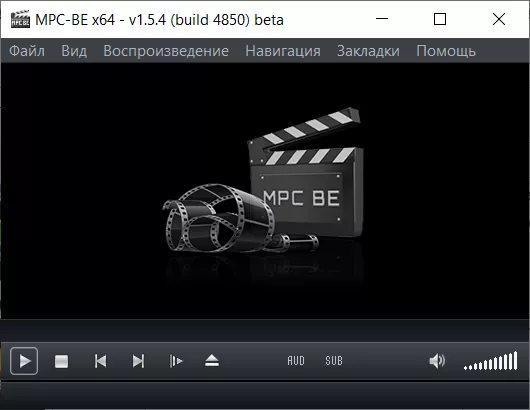
Task: Open the Навигация menu
Action: pos(283,51)
